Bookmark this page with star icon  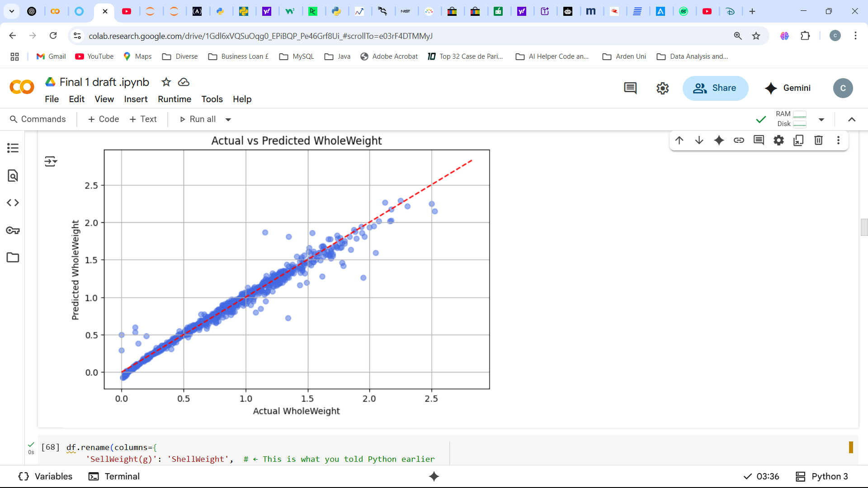pos(756,36)
